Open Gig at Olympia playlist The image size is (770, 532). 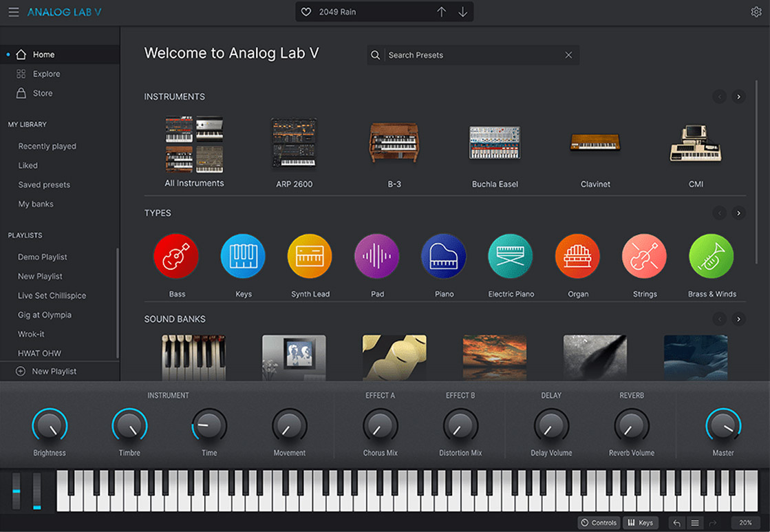(x=45, y=315)
